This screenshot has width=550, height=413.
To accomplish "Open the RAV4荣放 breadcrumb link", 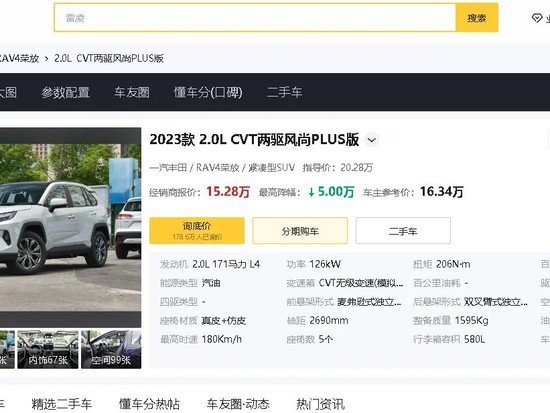I will click(19, 58).
